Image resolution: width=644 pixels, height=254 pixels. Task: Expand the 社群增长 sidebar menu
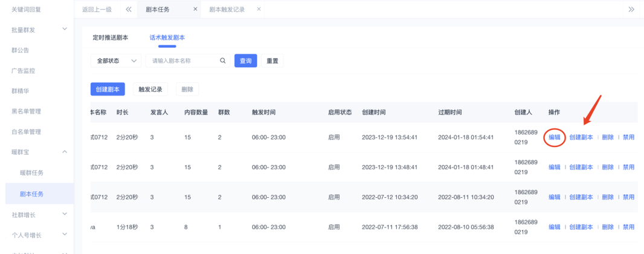coord(65,214)
